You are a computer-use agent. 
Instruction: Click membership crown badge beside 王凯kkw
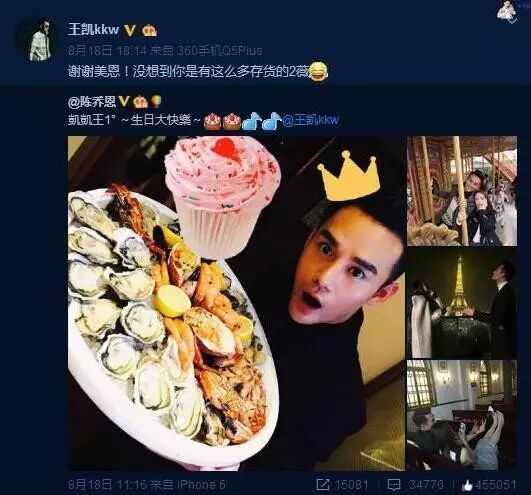tap(149, 31)
